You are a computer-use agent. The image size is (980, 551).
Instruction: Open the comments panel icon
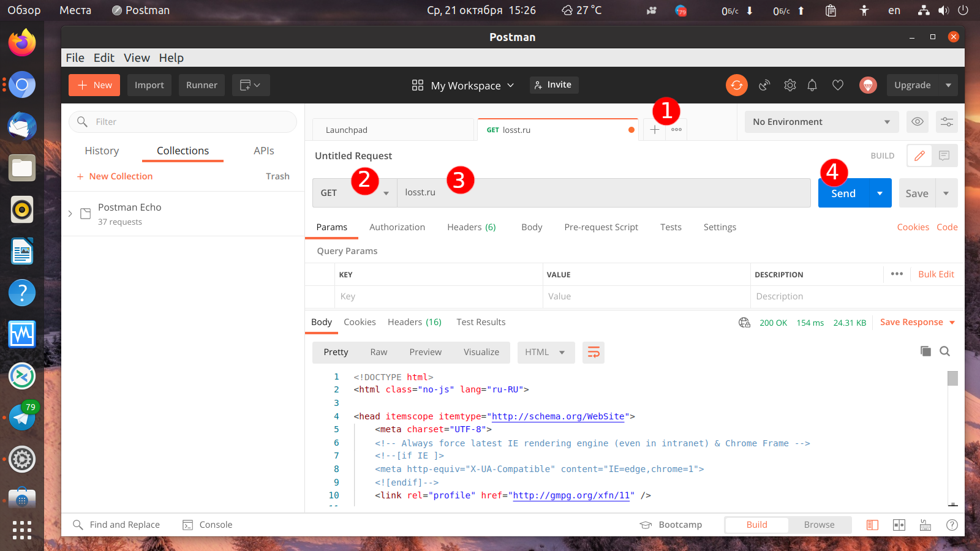(x=944, y=156)
